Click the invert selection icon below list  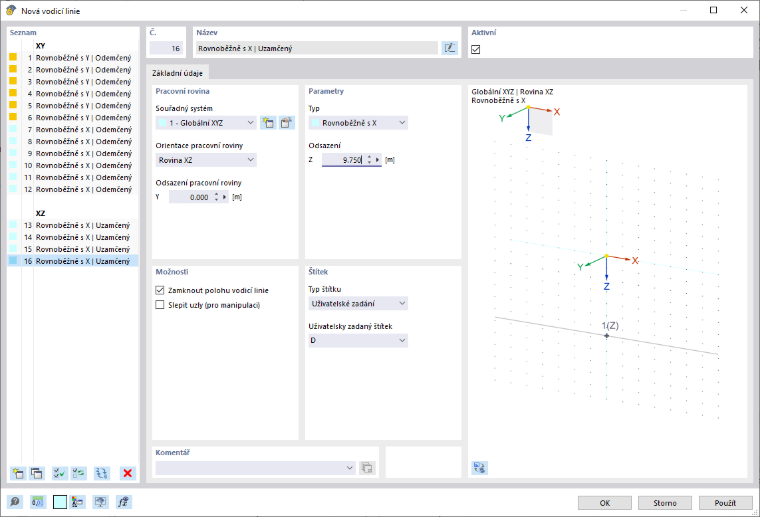79,473
